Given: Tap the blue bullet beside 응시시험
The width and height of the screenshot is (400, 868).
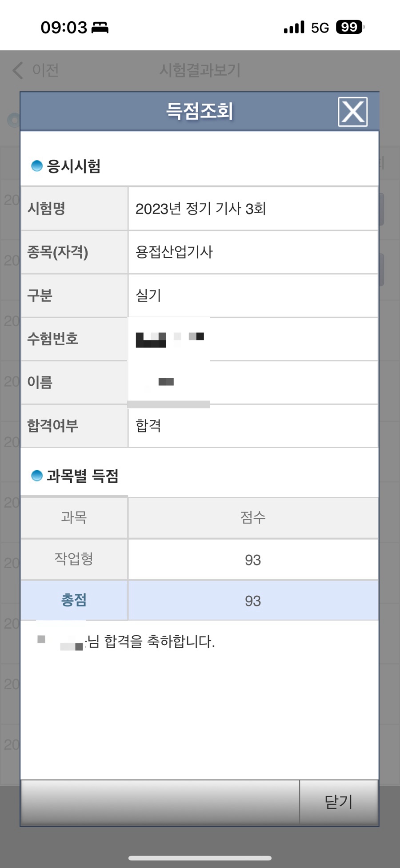Looking at the screenshot, I should 37,166.
